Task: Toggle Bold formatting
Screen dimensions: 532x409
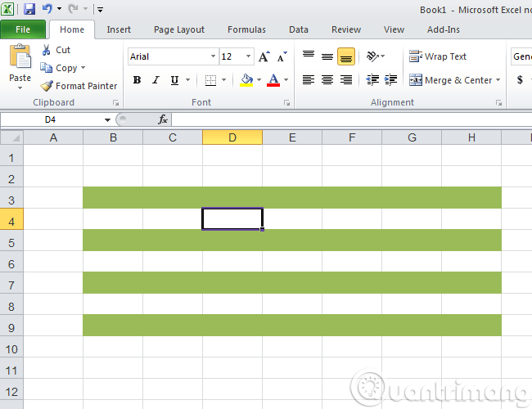Action: (137, 80)
